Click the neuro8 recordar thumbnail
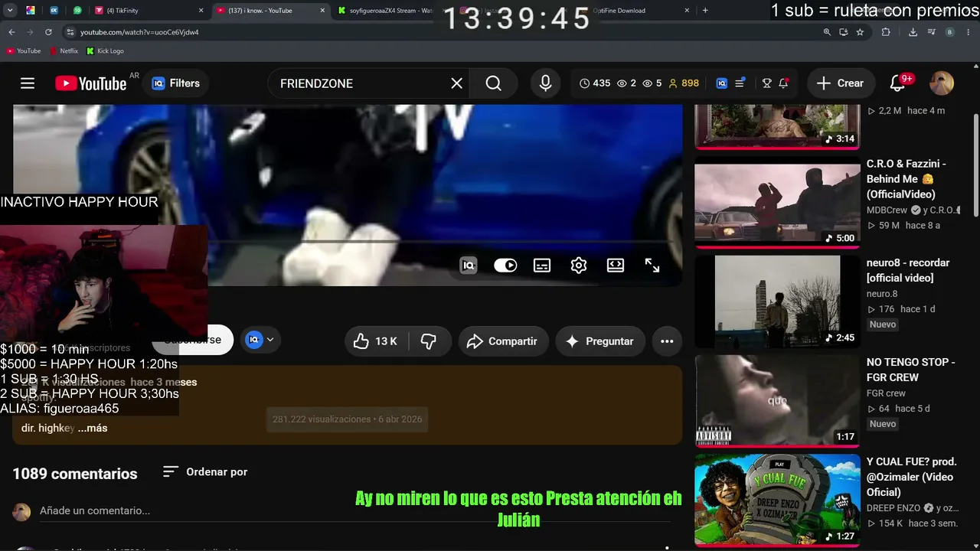 point(777,302)
